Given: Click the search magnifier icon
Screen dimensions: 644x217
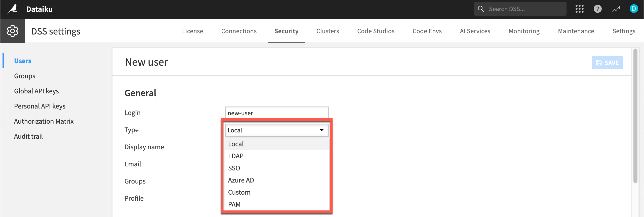Looking at the screenshot, I should [x=481, y=9].
